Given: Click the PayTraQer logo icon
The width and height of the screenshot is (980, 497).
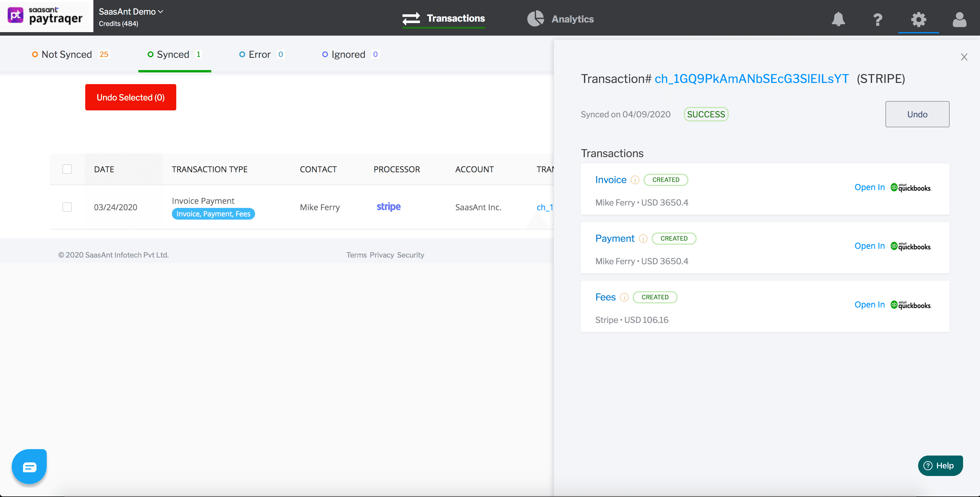Looking at the screenshot, I should [15, 15].
